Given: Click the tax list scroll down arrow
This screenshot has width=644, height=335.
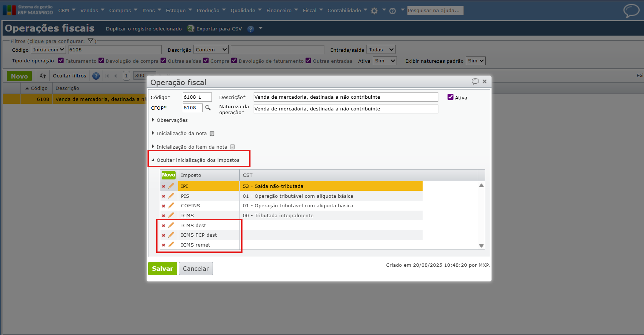Looking at the screenshot, I should point(481,246).
